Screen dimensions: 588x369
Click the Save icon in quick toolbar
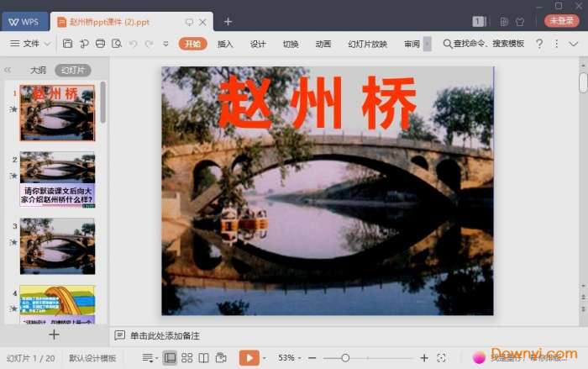click(67, 44)
